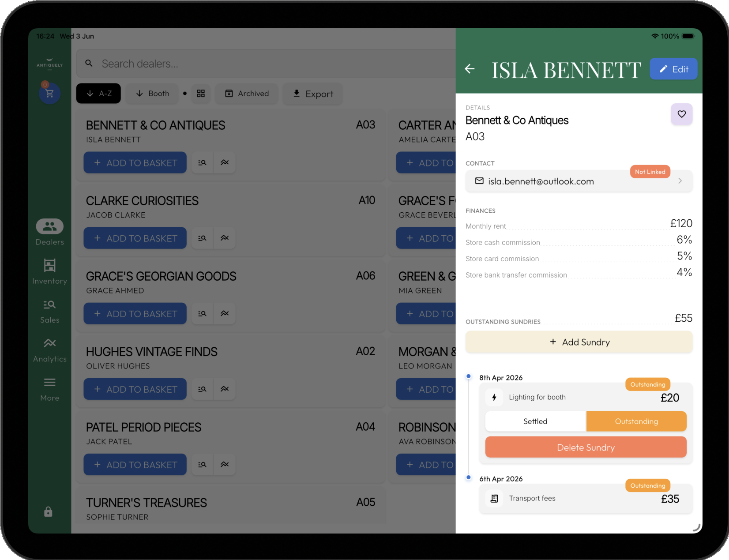
Task: View sales for Bennett & Co Antiques
Action: click(x=203, y=162)
